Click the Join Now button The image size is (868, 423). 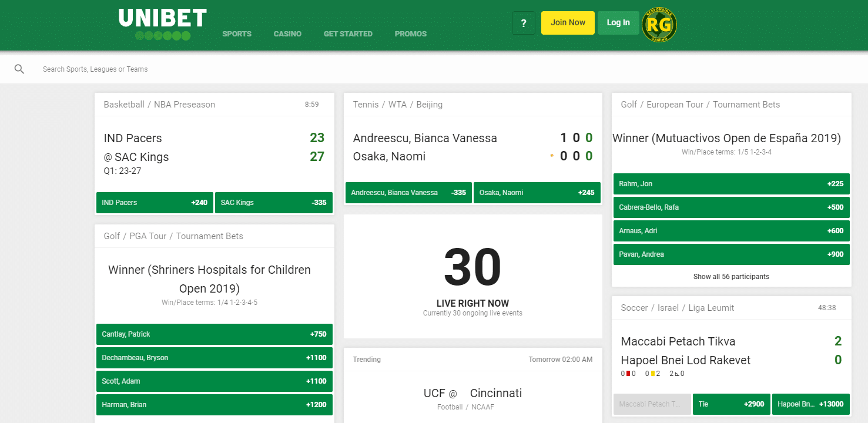(x=567, y=23)
